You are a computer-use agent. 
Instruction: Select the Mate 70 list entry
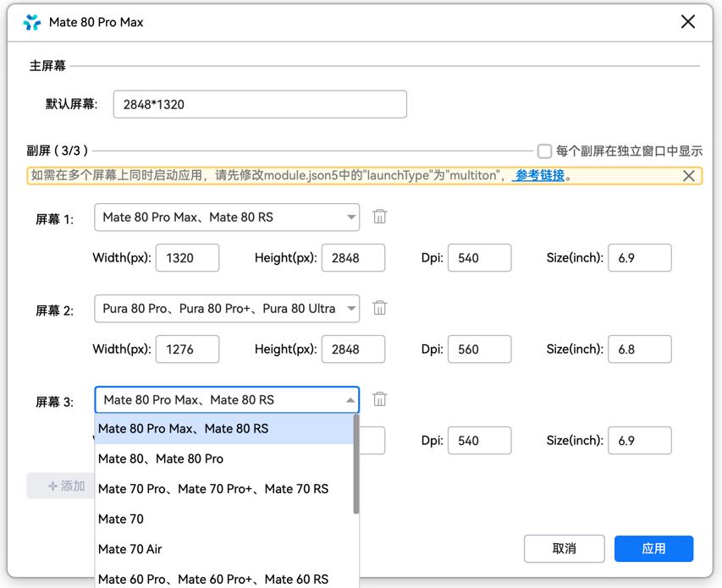pyautogui.click(x=121, y=519)
